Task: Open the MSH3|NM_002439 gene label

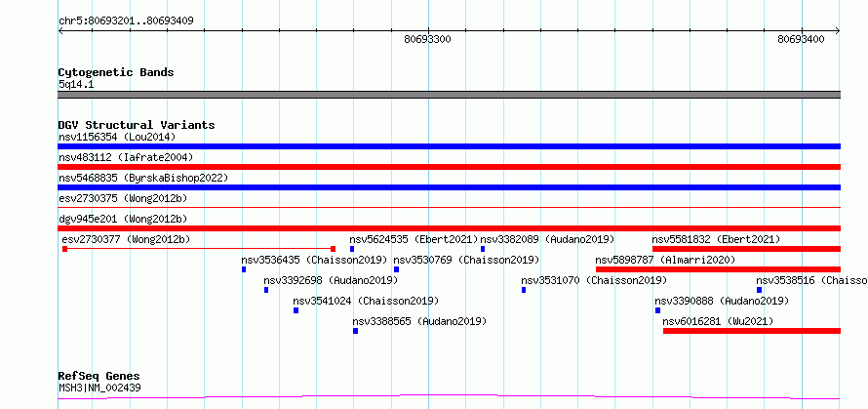Action: 99,388
